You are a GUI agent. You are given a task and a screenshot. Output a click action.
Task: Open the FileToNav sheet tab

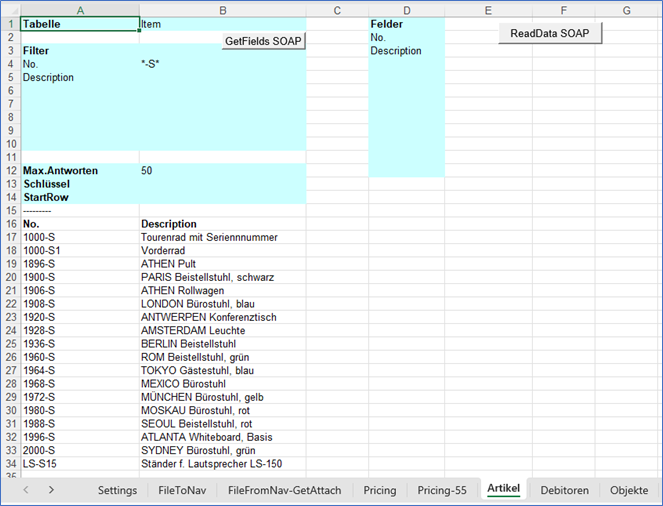coord(182,490)
